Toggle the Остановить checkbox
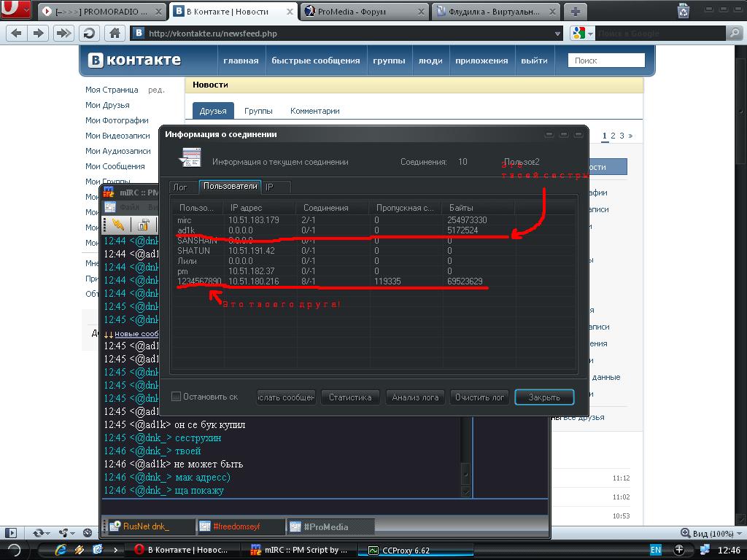 176,396
